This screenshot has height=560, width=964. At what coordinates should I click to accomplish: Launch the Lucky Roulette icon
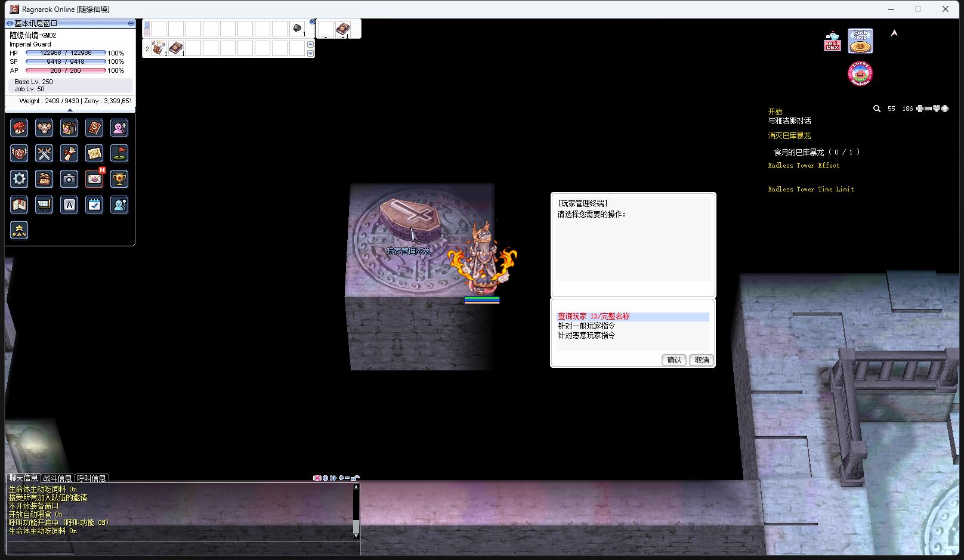tap(860, 73)
